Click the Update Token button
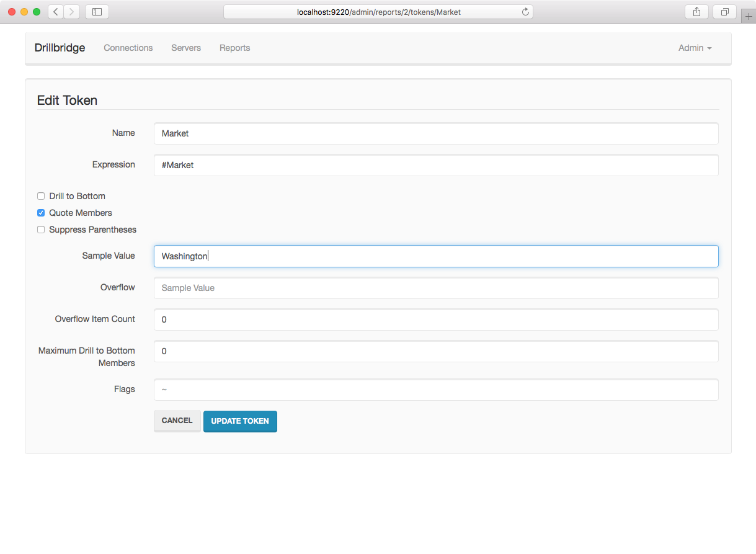 (x=240, y=421)
